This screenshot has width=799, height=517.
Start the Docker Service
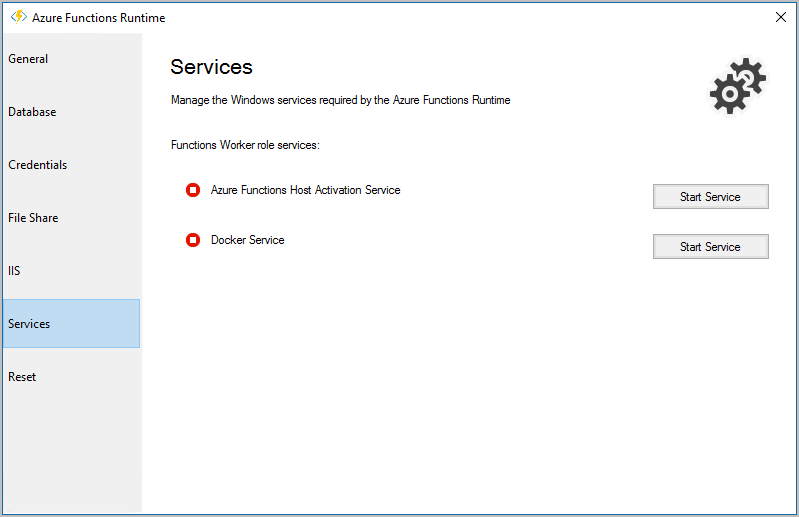[x=710, y=247]
